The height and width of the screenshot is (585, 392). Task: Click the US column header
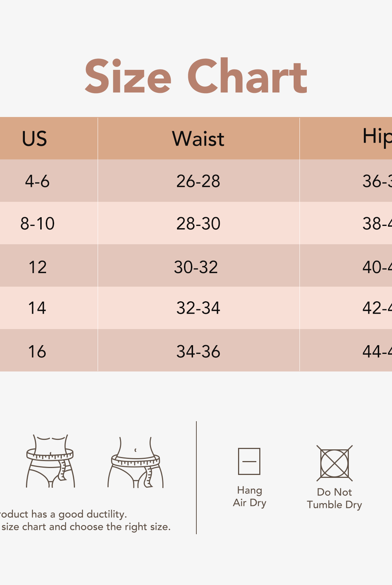click(x=35, y=139)
